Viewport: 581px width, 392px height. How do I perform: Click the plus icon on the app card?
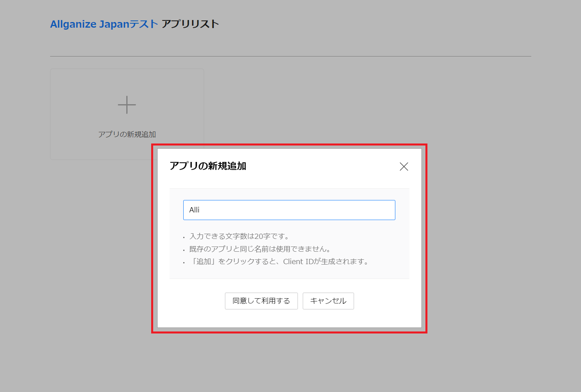coord(127,105)
